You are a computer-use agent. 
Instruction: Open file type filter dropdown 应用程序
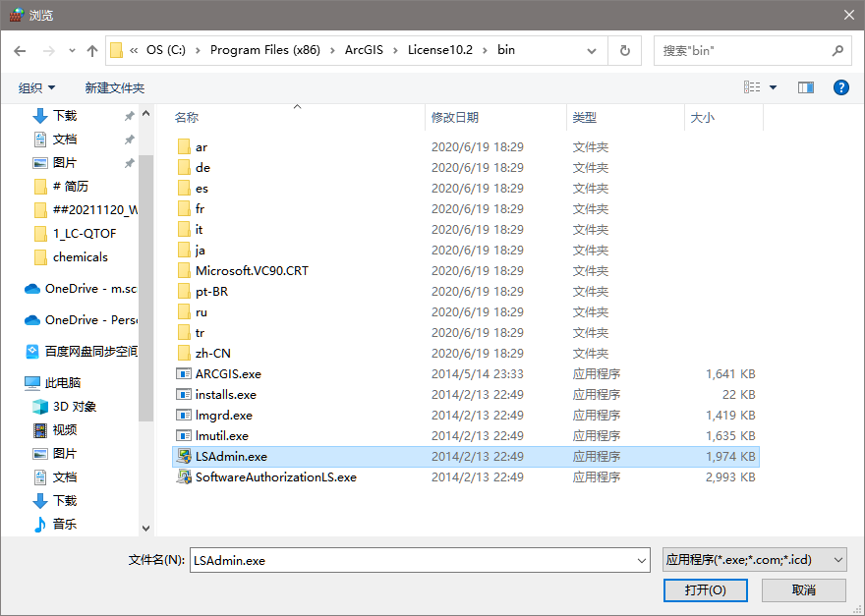(x=754, y=560)
